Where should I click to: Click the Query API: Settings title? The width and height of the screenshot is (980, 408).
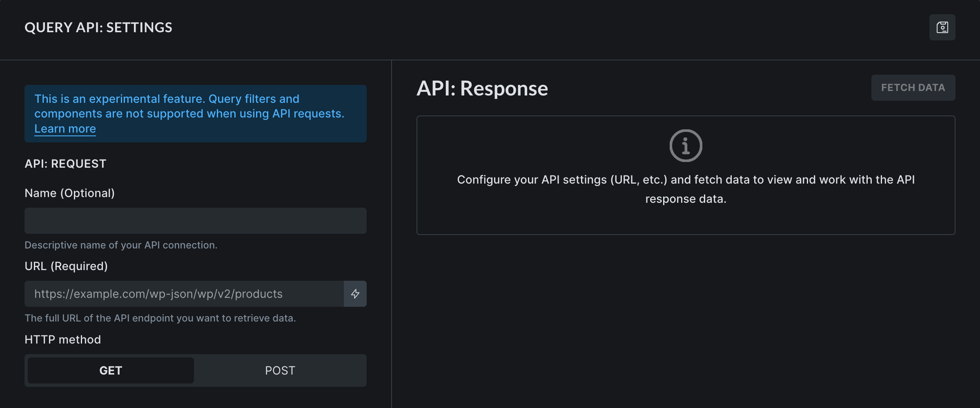click(x=98, y=27)
